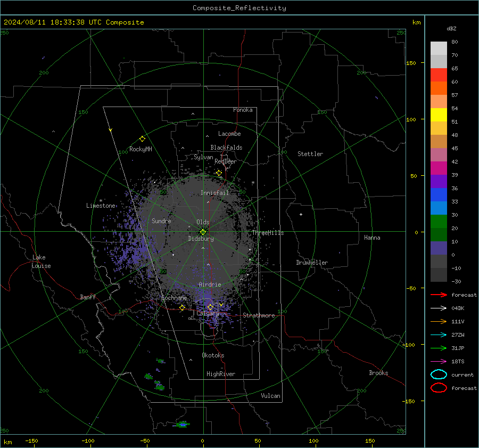Image resolution: width=479 pixels, height=448 pixels.
Task: Click the Brooks label
Action: click(x=378, y=373)
